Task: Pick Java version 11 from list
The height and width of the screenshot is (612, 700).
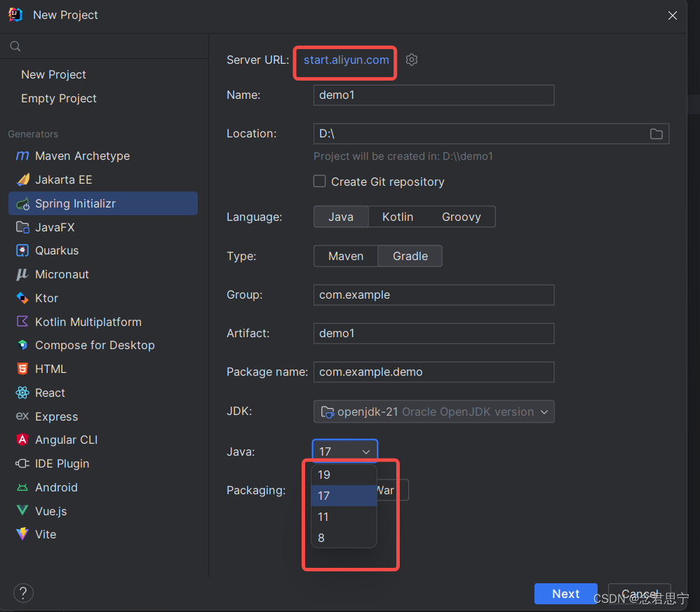Action: pos(344,517)
